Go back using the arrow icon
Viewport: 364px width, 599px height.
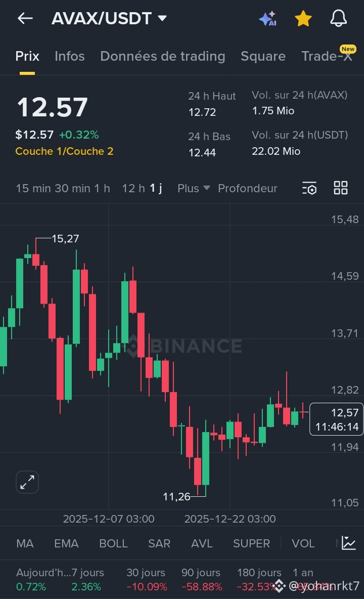[x=25, y=18]
